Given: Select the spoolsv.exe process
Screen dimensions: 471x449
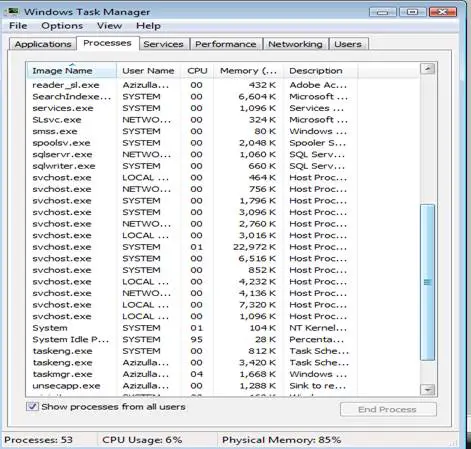Looking at the screenshot, I should [191, 143].
